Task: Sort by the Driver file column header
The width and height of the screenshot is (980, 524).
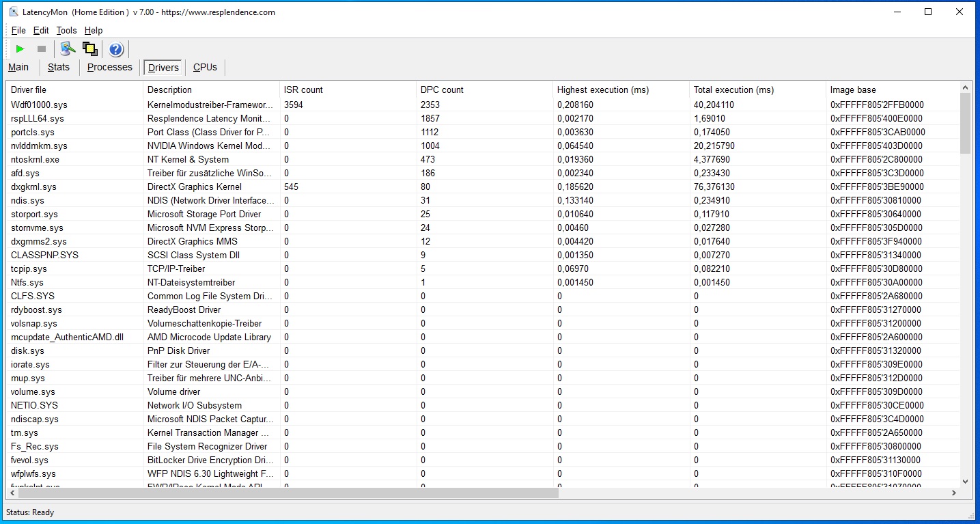Action: point(75,89)
